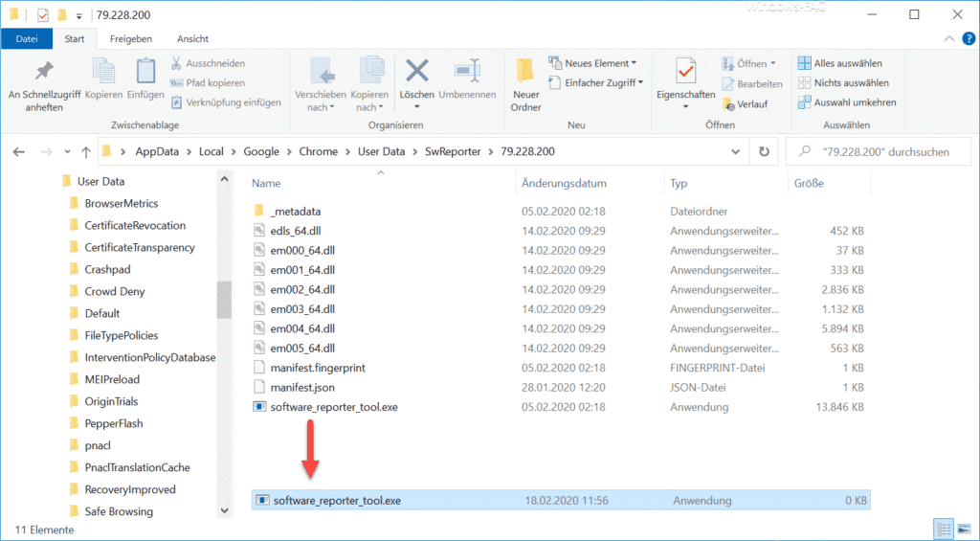Click Bearbeiten in Öffnen group
Image resolution: width=980 pixels, height=541 pixels.
point(752,84)
